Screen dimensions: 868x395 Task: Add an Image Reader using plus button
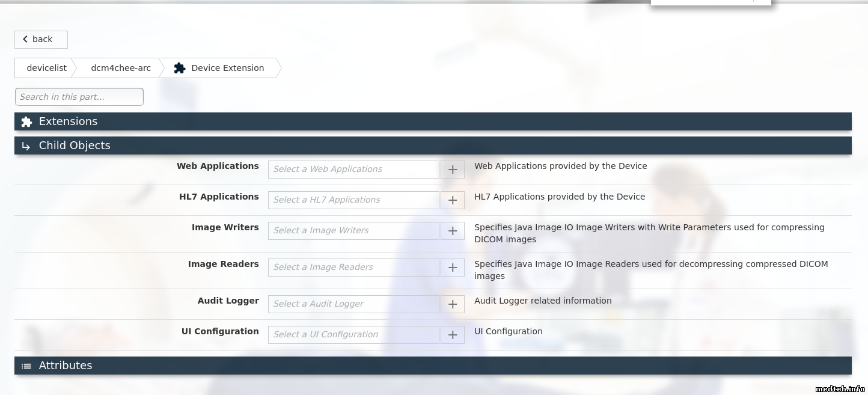453,268
